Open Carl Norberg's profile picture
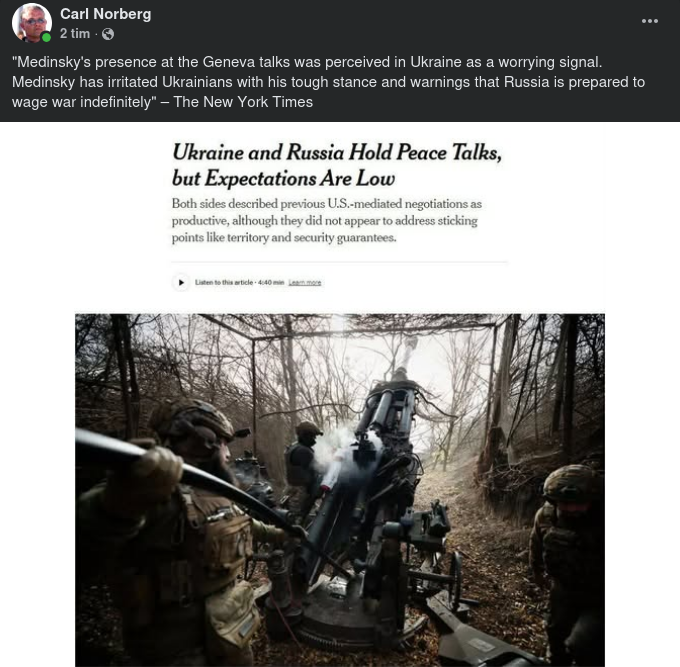The height and width of the screenshot is (667, 680). [32, 23]
